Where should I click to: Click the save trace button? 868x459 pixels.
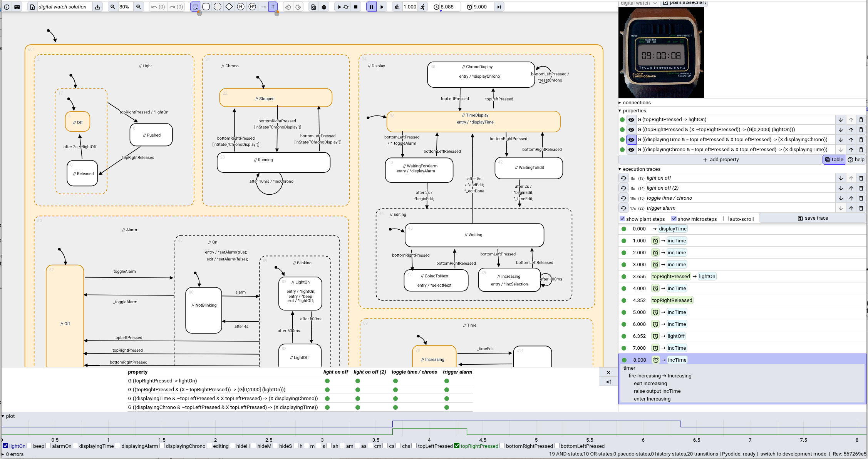pos(813,218)
